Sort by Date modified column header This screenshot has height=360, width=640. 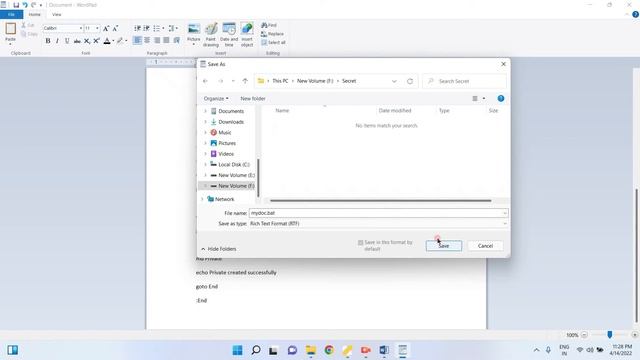point(395,111)
